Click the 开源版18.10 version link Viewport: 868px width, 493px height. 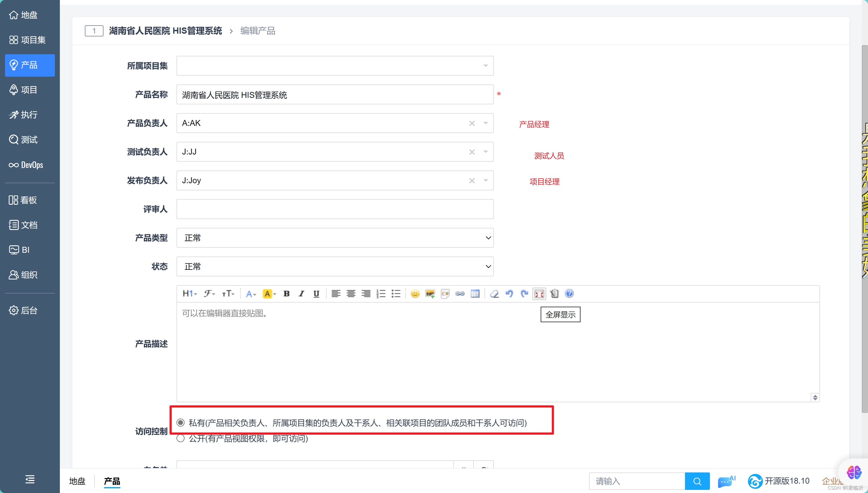pyautogui.click(x=786, y=481)
